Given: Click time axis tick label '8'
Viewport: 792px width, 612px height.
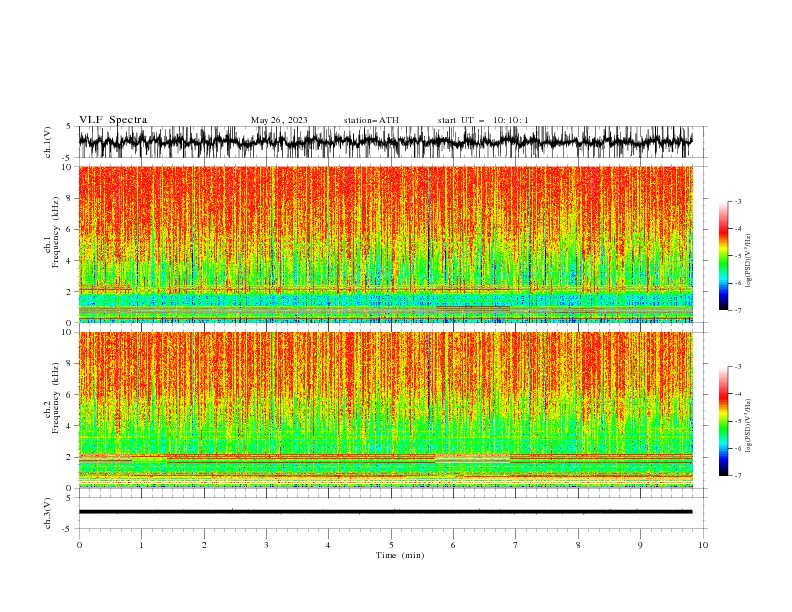Looking at the screenshot, I should pos(578,545).
